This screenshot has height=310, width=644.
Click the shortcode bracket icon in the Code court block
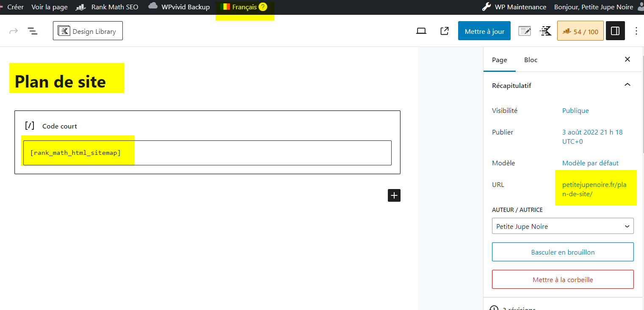(30, 126)
